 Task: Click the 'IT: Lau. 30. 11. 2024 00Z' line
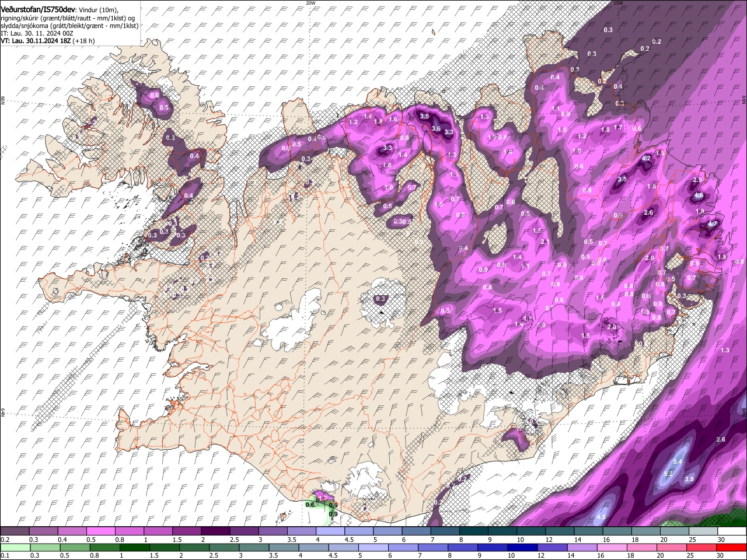[37, 33]
